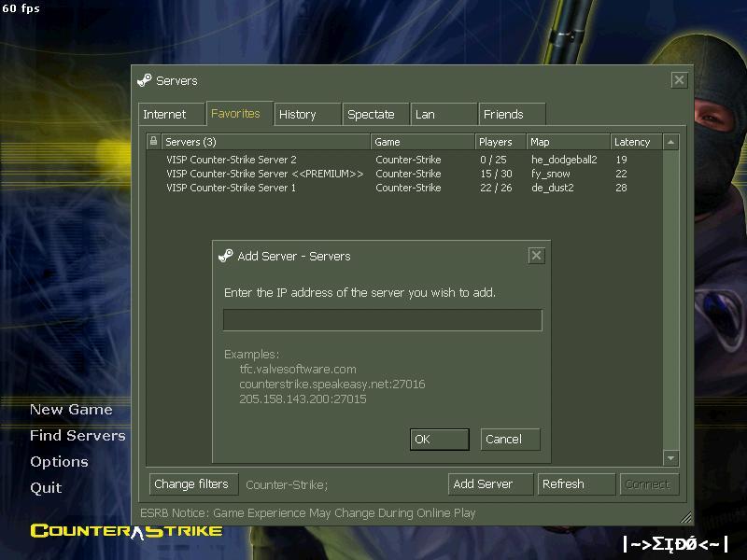Click the tfc.valvesoftware.com example text
Screen dimensions: 747x560
(298, 369)
